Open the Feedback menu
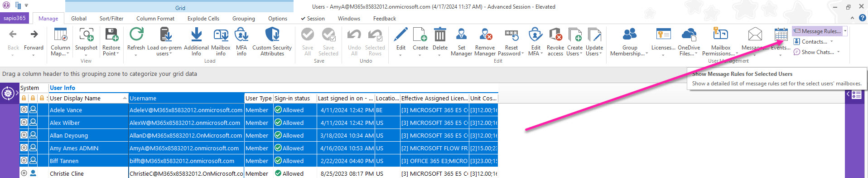The image size is (868, 178). 385,19
